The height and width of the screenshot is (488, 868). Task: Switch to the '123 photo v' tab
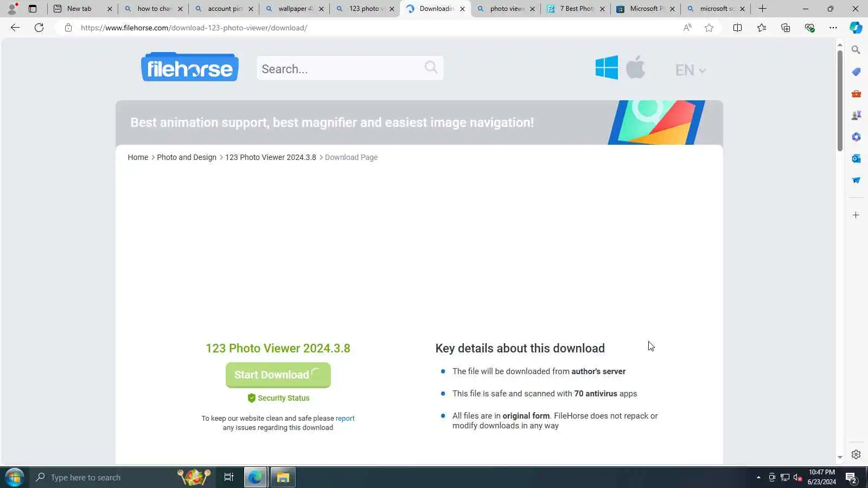[365, 9]
